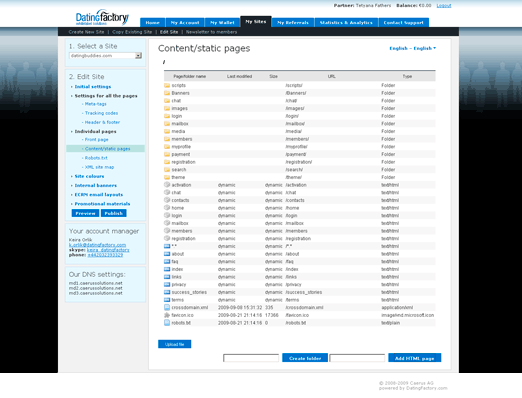
Task: Click the Upload file button
Action: 175,344
